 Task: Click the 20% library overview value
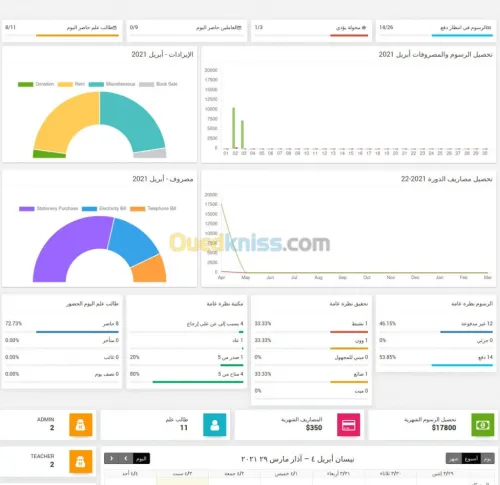(134, 357)
